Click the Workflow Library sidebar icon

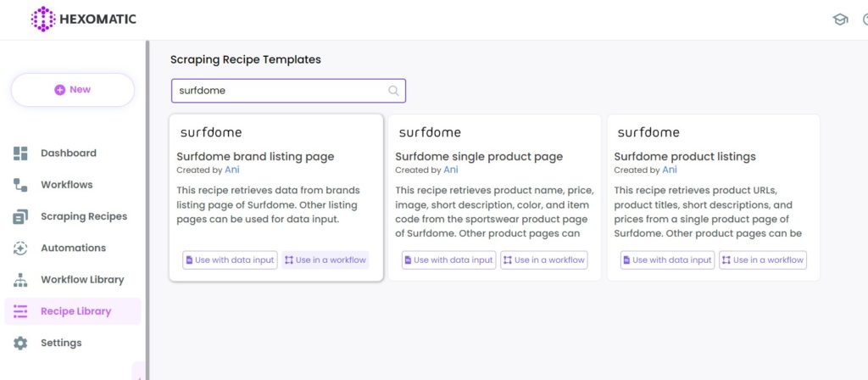[21, 280]
